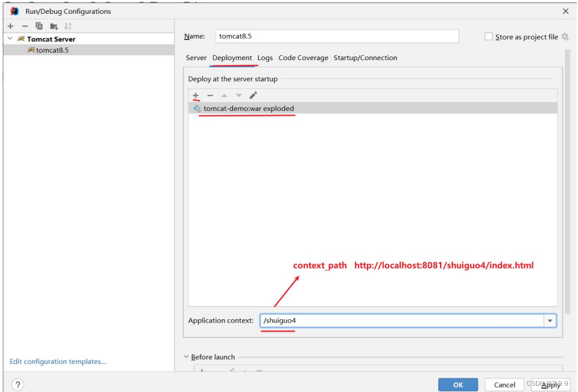Open help with question mark icon
The image size is (578, 392).
click(x=18, y=384)
